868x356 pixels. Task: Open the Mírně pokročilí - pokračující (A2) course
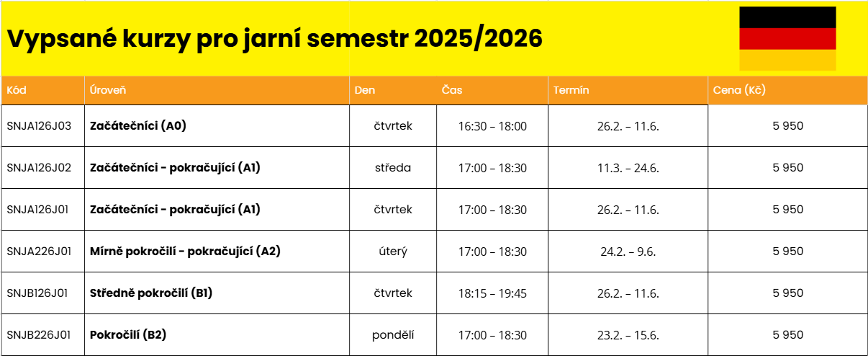tap(185, 252)
